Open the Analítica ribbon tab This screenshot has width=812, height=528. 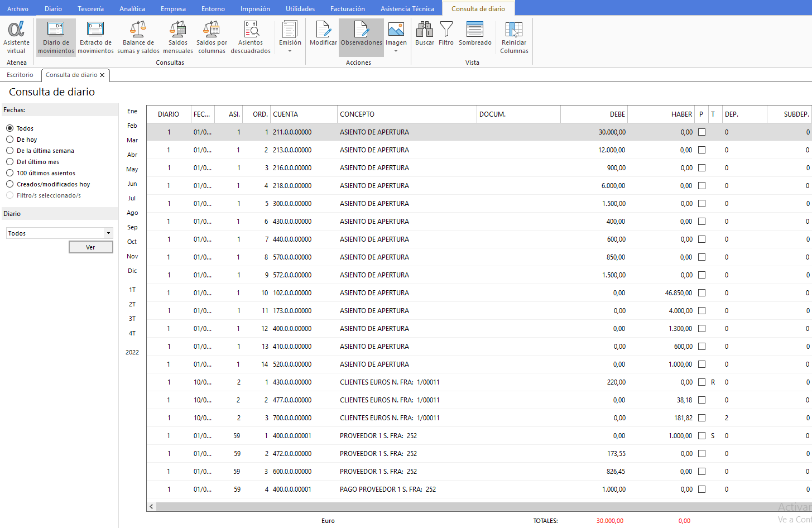[x=132, y=9]
